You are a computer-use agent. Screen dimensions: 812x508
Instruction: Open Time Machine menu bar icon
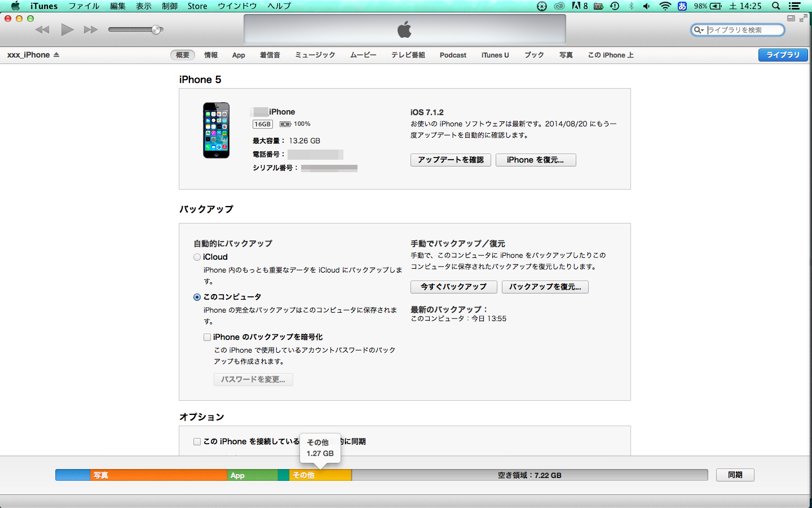point(615,6)
